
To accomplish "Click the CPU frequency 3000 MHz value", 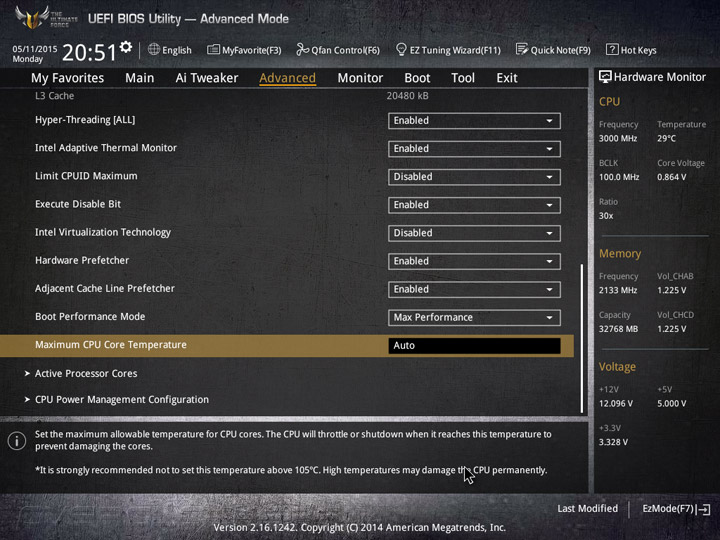I will point(618,138).
